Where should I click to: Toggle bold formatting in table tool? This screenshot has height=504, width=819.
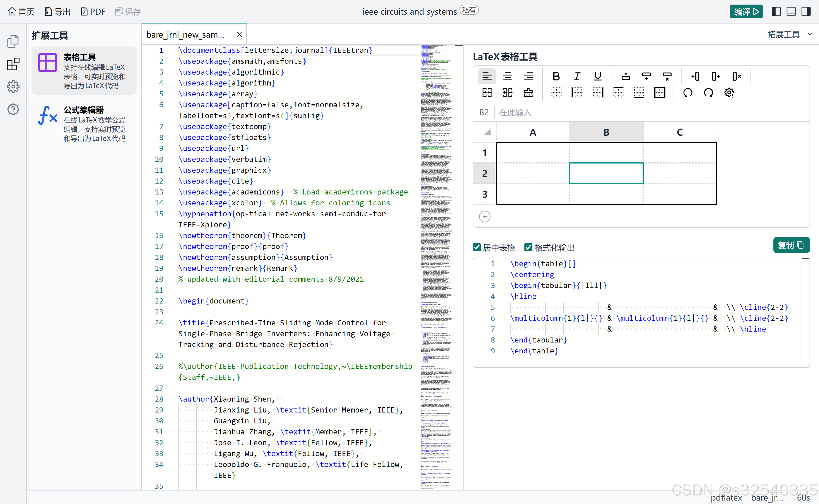coord(556,76)
